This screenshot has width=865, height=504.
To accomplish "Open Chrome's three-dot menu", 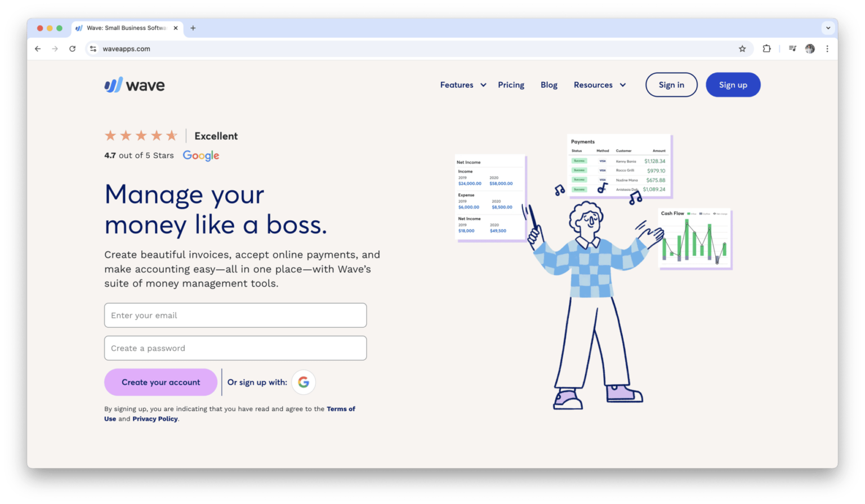I will (827, 48).
